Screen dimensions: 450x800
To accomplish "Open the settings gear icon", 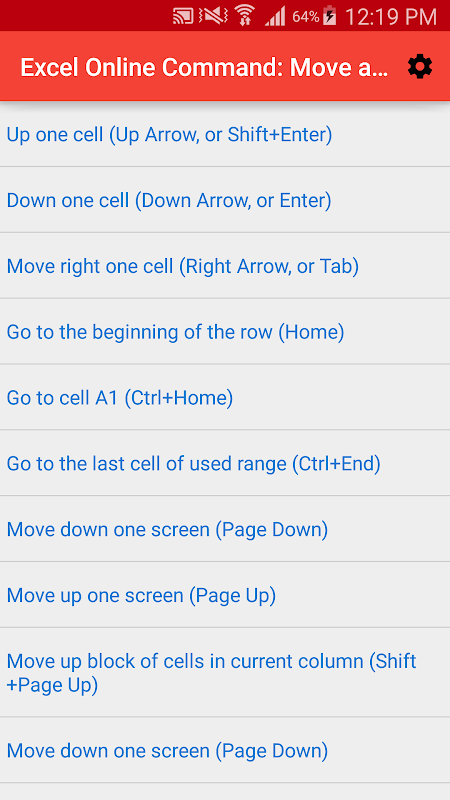I will (x=419, y=67).
